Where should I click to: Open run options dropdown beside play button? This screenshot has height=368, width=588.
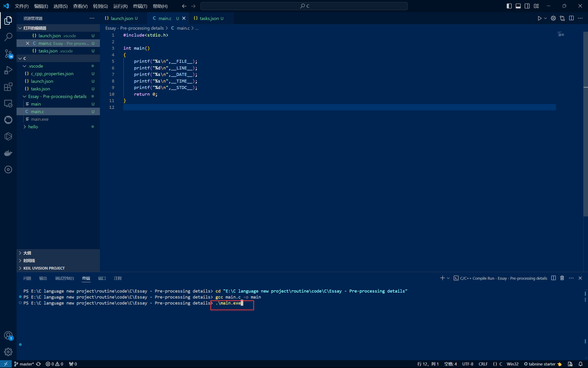pos(546,18)
